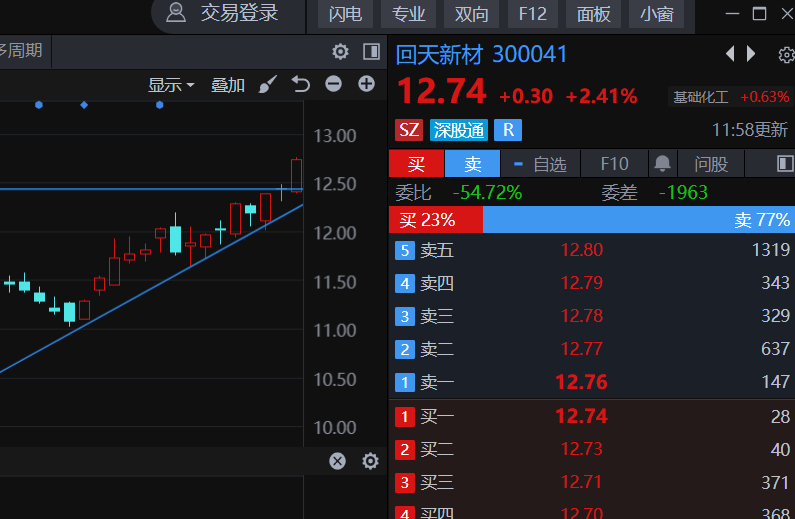Click the 委差 value -1963
Screen dimensions: 795x519
coord(683,193)
